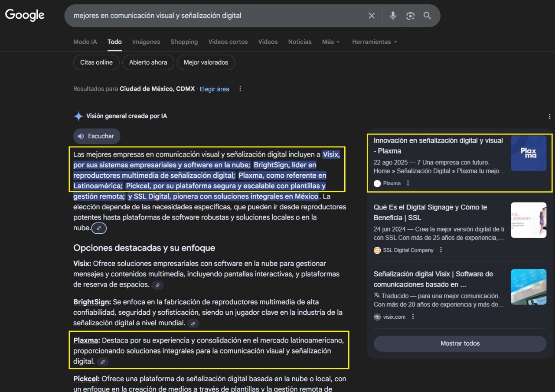Click the magnifying glass search icon
Viewport: 555px width, 392px height.
point(427,16)
